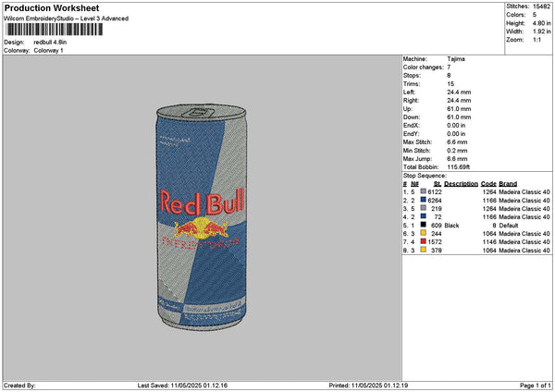Click the Down extent value '61.0 mm'

pos(459,117)
